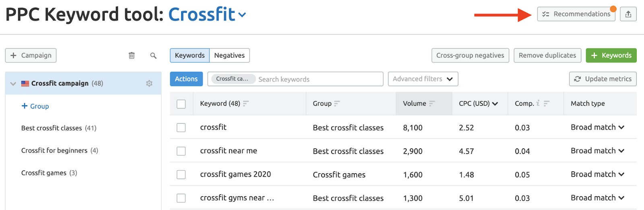Screen dimensions: 644x210
Task: Click the green Keywords add button
Action: 611,55
